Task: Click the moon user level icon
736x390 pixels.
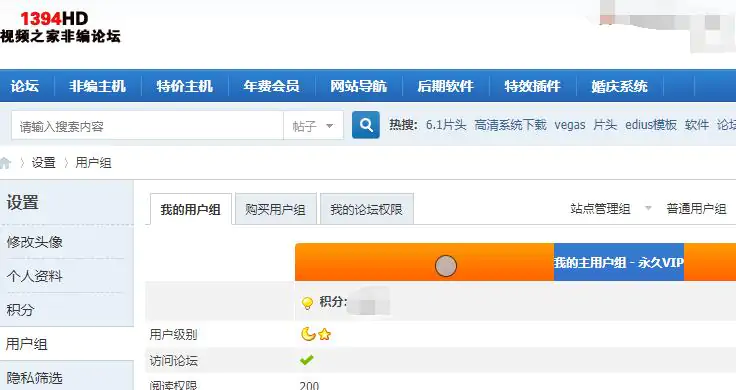Action: click(x=308, y=334)
